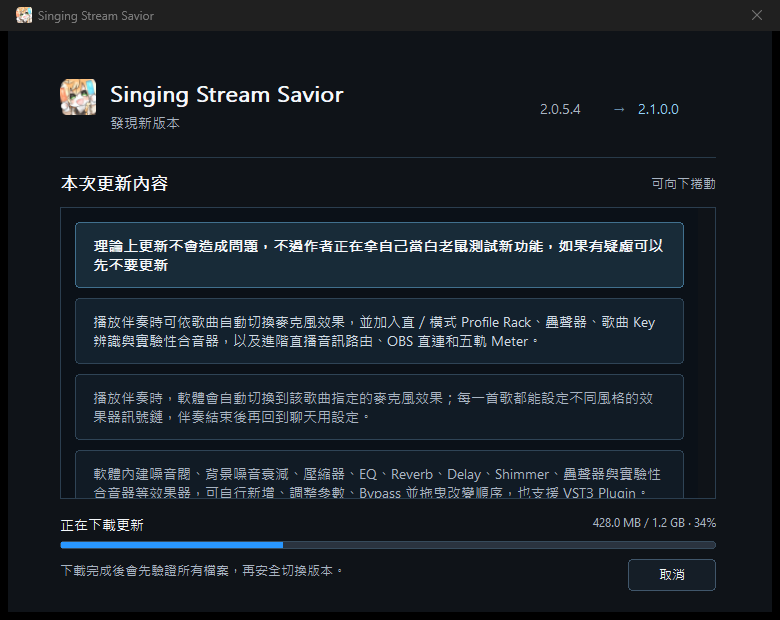Click the download progress bar

point(388,545)
